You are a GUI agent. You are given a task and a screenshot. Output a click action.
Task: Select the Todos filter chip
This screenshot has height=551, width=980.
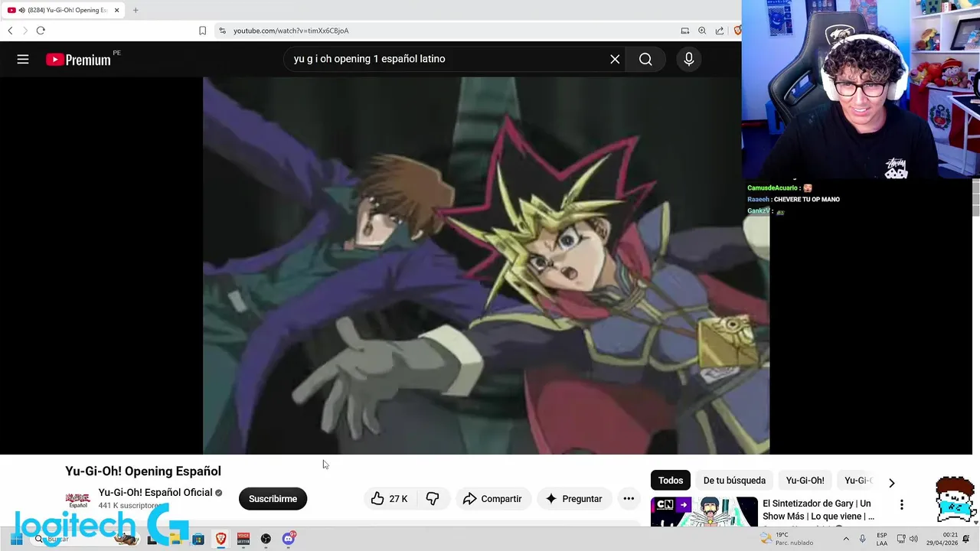pos(671,481)
